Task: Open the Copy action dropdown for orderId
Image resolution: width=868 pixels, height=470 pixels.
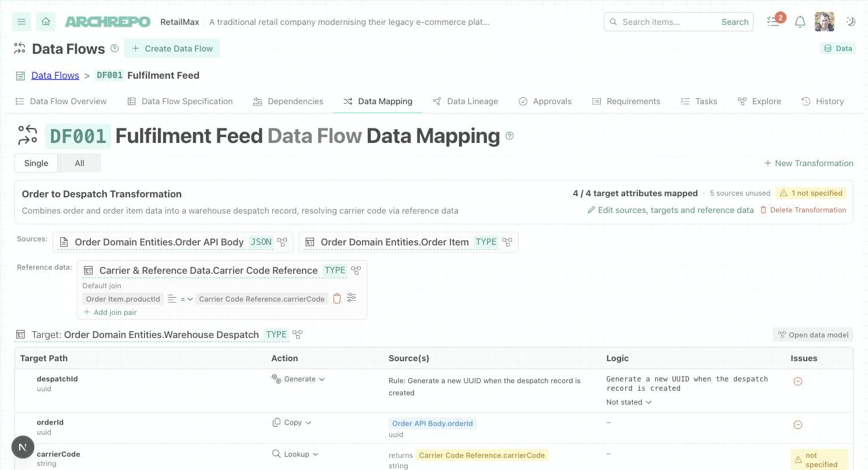Action: pyautogui.click(x=292, y=423)
